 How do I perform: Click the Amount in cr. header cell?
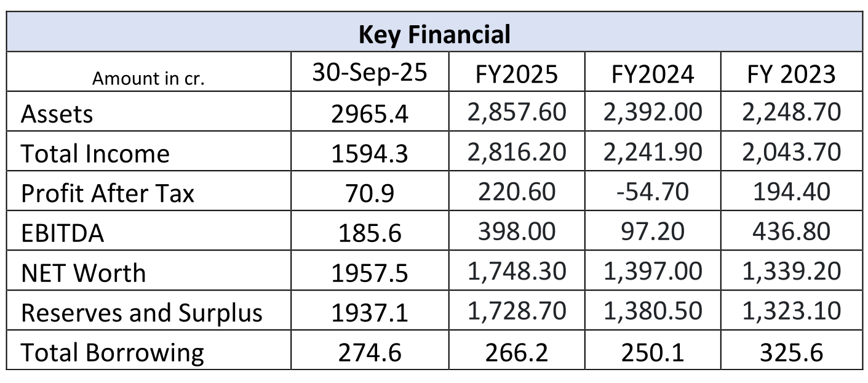148,79
